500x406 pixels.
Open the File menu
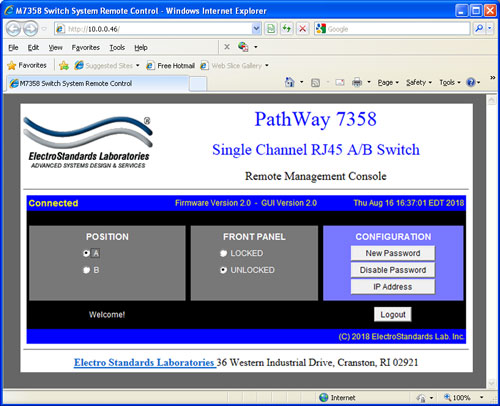(x=13, y=47)
